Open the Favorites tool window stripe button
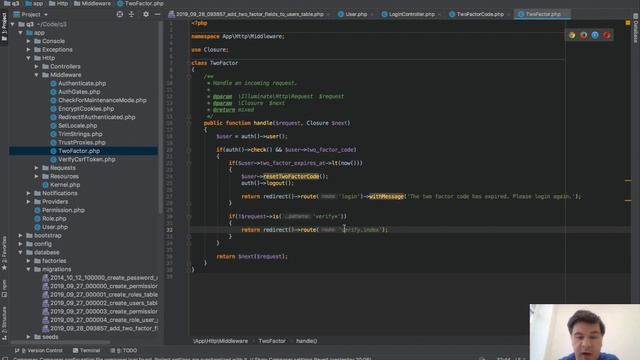This screenshot has width=640, height=360. point(4,253)
